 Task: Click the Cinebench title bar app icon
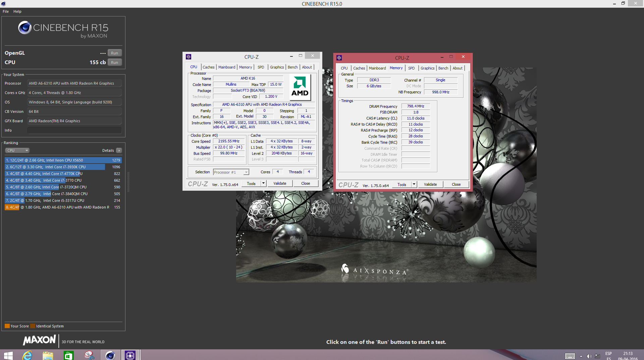click(4, 4)
